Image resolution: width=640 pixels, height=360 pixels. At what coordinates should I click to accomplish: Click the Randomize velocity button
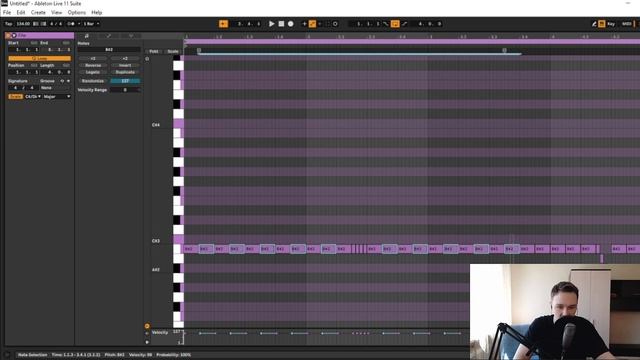(93, 81)
